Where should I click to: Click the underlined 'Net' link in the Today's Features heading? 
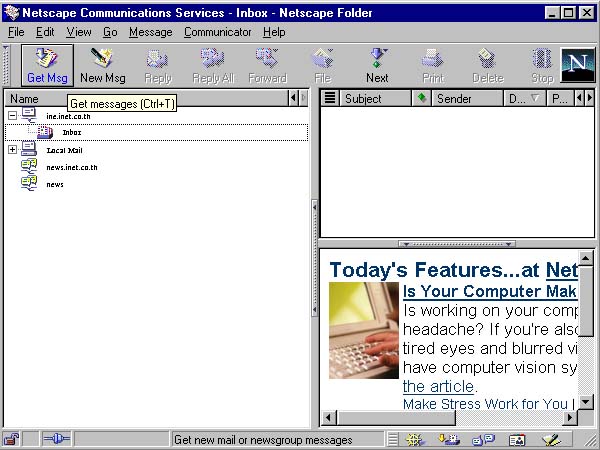pos(561,270)
